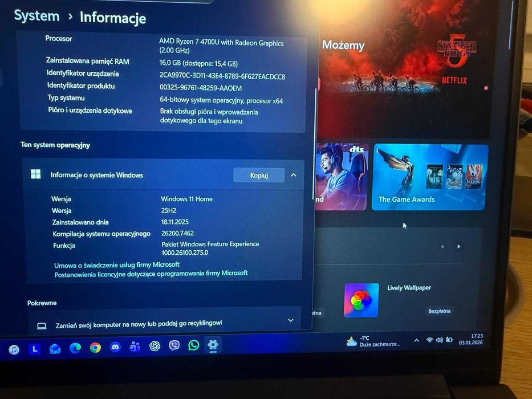Image resolution: width=532 pixels, height=399 pixels.
Task: Open the Mail envelope app in taskbar
Action: coord(55,348)
